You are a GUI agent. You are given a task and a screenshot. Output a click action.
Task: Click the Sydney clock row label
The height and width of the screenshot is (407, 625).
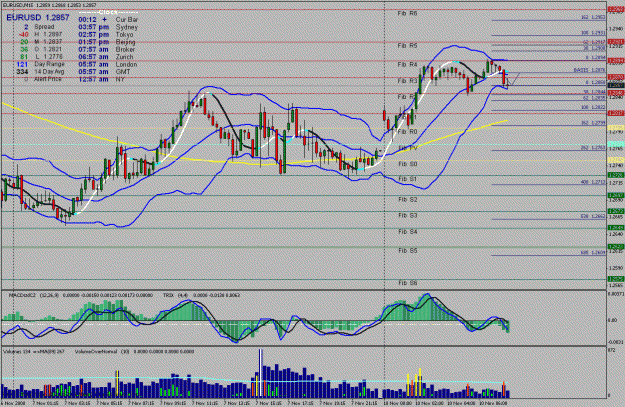127,27
